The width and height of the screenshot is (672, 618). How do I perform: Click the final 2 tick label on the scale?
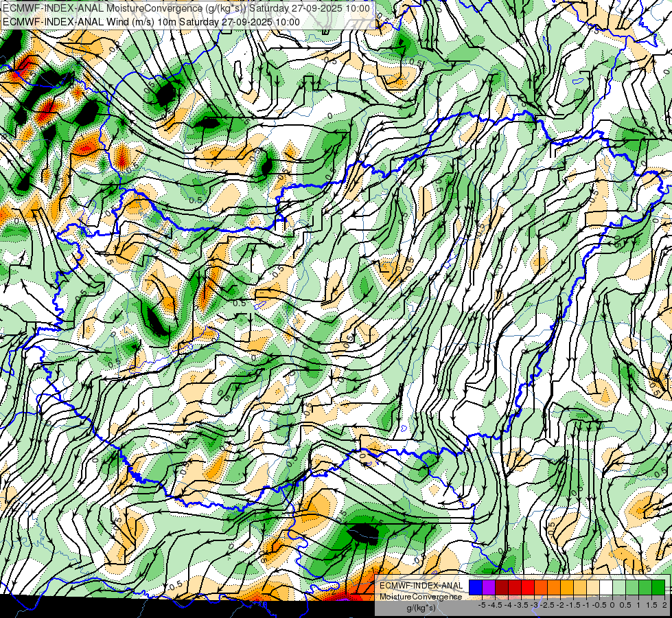(664, 605)
